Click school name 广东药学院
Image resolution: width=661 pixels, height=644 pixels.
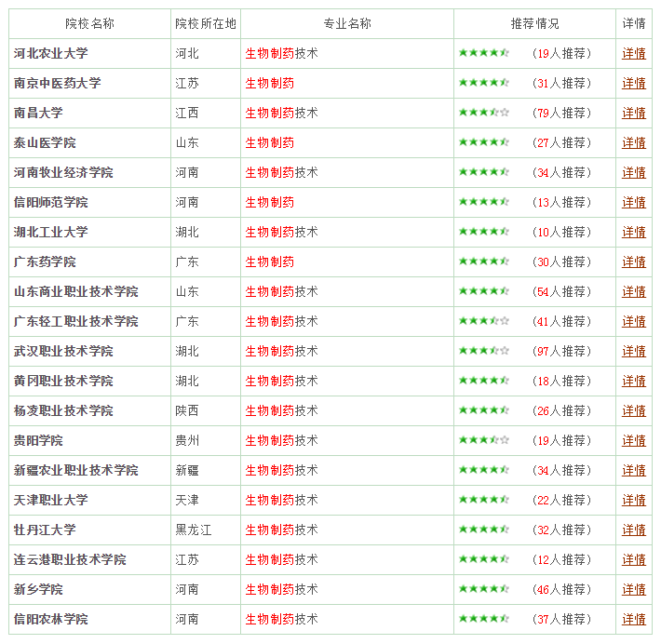click(x=45, y=262)
